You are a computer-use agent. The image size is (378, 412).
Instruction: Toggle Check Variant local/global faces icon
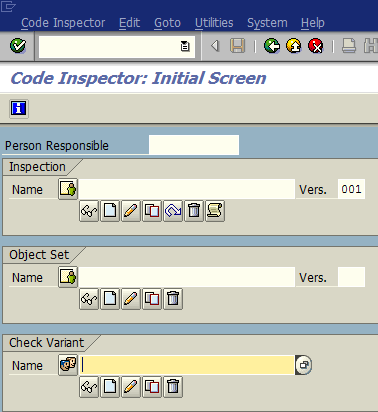pos(68,365)
